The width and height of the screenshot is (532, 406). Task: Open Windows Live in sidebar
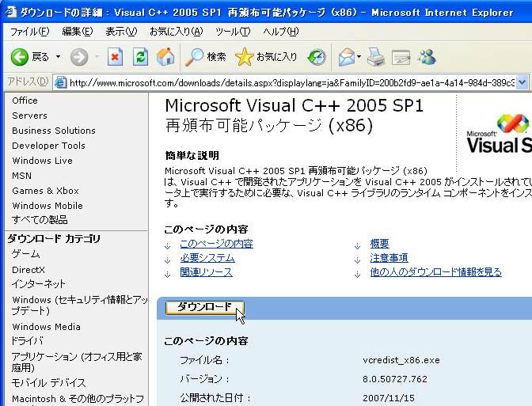[x=43, y=161]
